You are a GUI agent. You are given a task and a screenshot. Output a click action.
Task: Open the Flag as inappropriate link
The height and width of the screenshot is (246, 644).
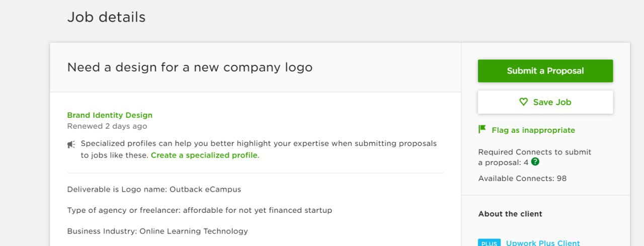[x=533, y=130]
